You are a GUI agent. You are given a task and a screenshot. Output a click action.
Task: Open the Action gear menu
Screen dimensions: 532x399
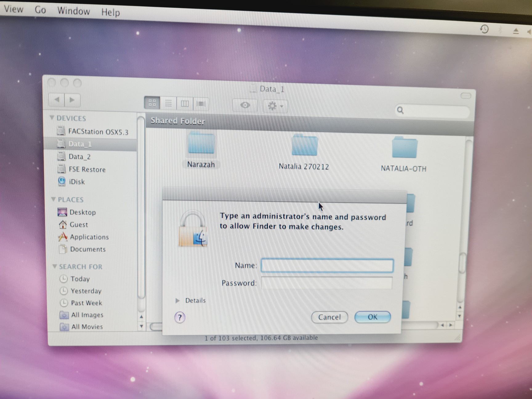coord(275,106)
